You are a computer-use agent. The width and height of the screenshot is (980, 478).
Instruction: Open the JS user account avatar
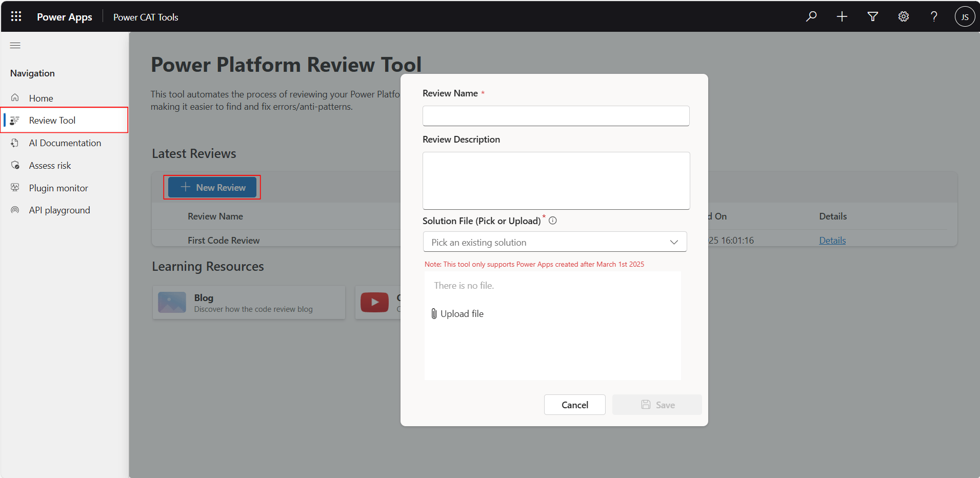(965, 16)
